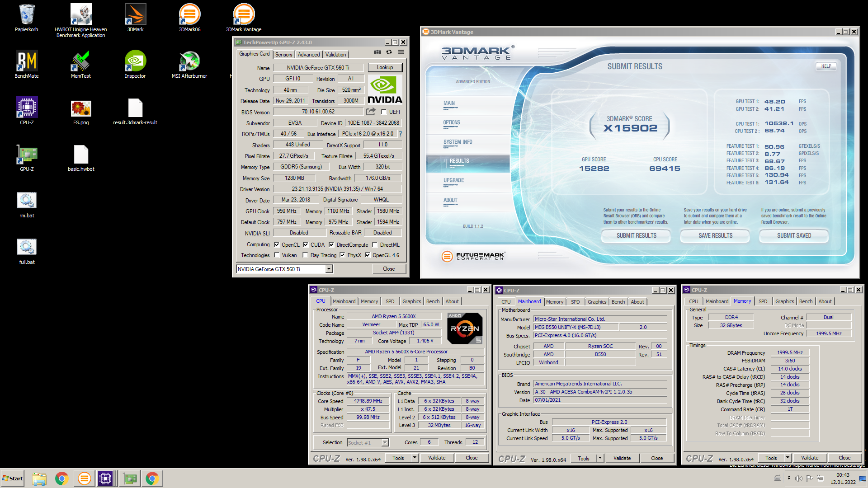Open the GPU selection dropdown in GPU-Z
Image resolution: width=868 pixels, height=488 pixels.
(x=329, y=269)
